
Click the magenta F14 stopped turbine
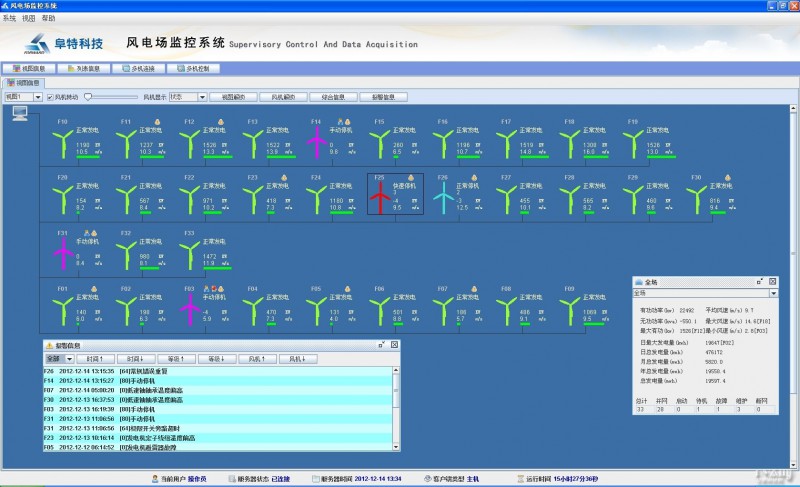point(317,142)
